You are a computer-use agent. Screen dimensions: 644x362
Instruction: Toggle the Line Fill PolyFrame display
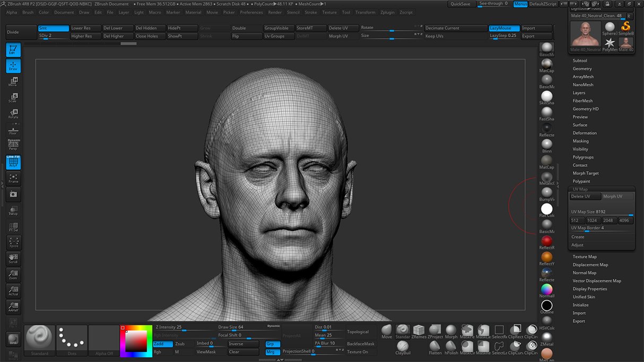pos(13,162)
